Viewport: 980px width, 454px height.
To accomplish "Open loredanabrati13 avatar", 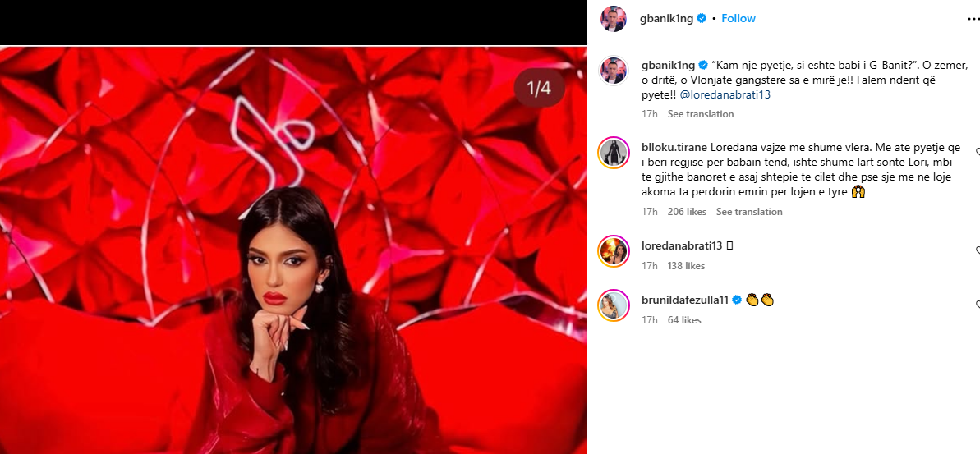I will click(x=613, y=251).
